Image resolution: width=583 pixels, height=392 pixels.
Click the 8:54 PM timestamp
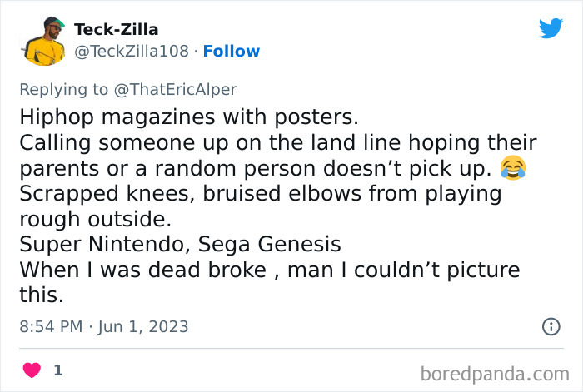(50, 326)
